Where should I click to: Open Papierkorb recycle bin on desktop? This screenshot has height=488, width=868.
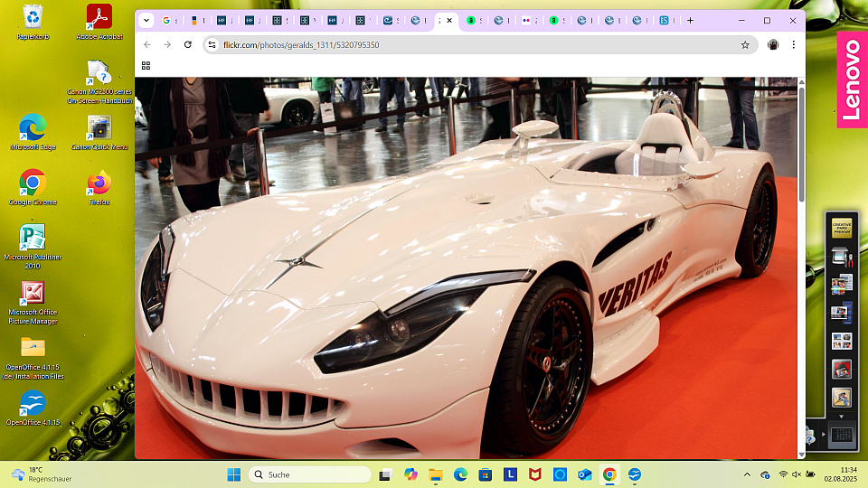[x=33, y=22]
